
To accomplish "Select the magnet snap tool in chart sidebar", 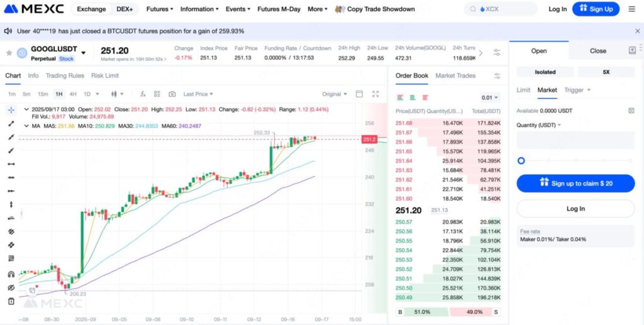I will click(11, 274).
